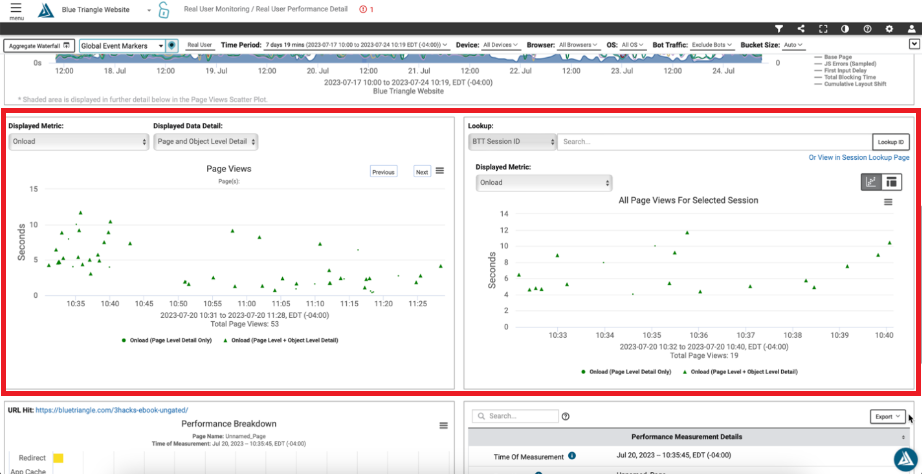
Task: Click the Real User link
Action: point(200,45)
